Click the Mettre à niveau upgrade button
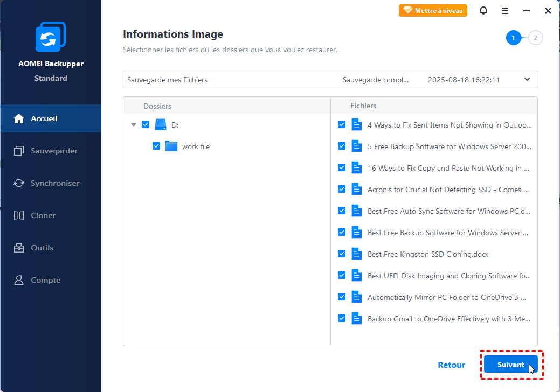The image size is (560, 392). (x=433, y=11)
